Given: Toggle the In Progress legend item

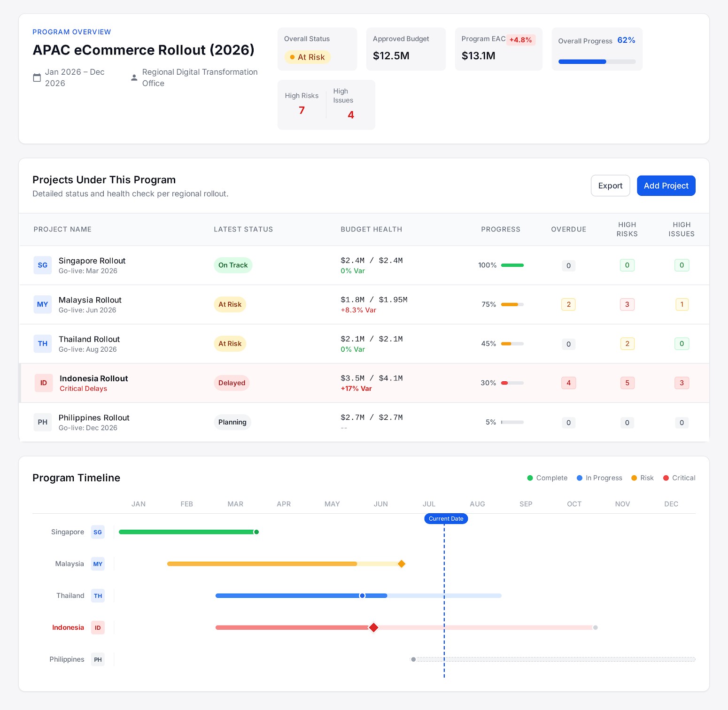Looking at the screenshot, I should pos(599,478).
